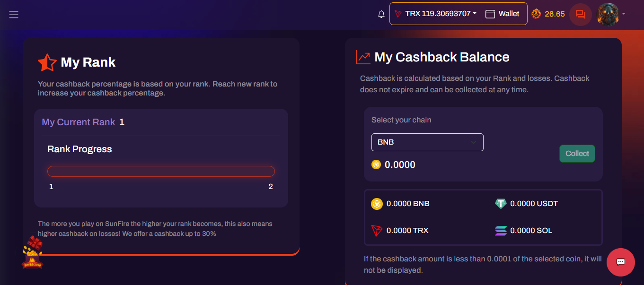Expand the profile menu caret beside avatar
Viewport: 644px width, 285px height.
pyautogui.click(x=624, y=14)
